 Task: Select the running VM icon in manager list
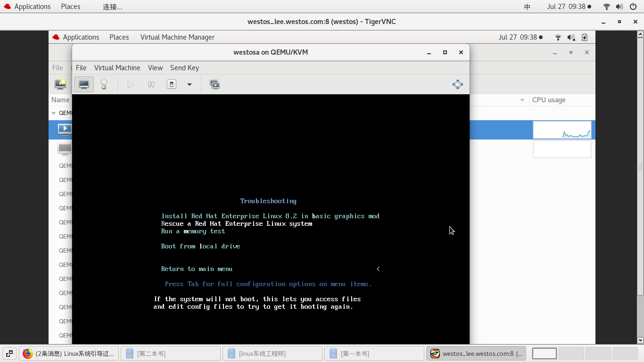tap(65, 129)
